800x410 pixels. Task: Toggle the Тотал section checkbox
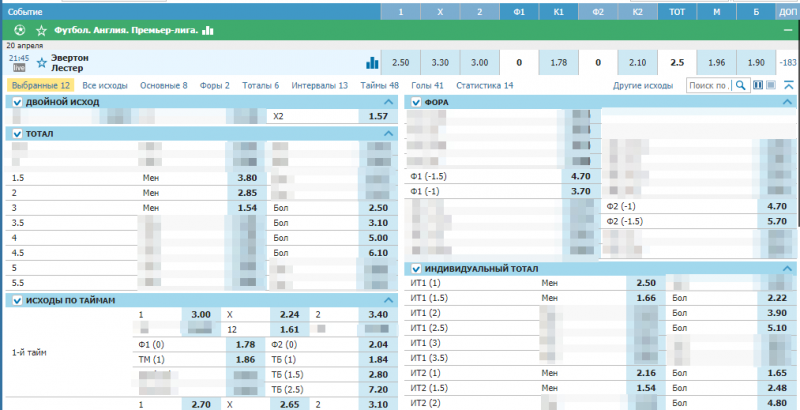pyautogui.click(x=16, y=134)
